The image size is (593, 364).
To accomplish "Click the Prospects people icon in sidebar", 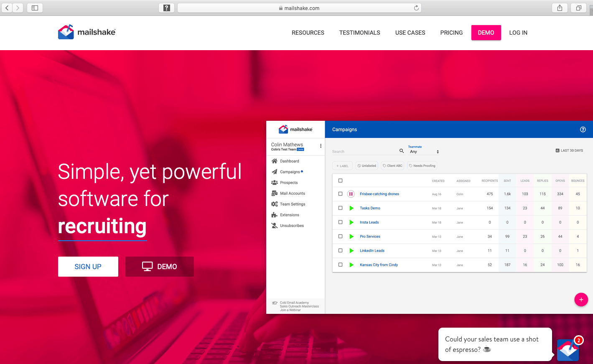I will tap(275, 183).
